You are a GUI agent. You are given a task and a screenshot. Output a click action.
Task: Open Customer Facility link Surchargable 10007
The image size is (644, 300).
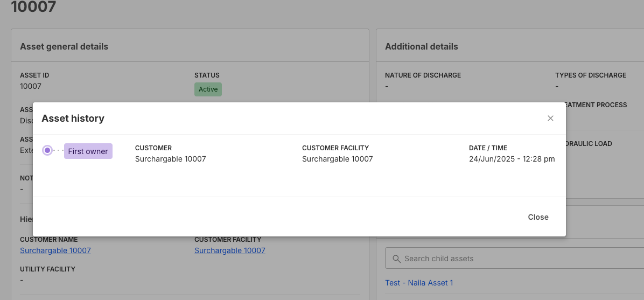coord(230,250)
